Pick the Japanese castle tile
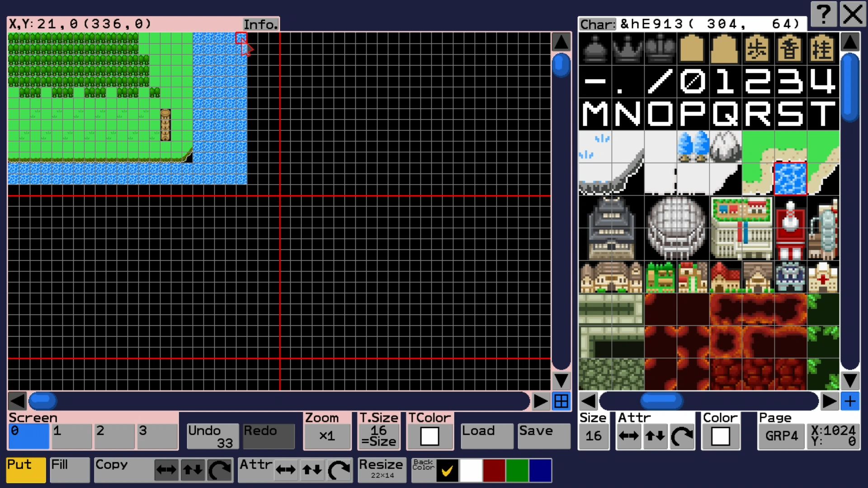 pos(611,228)
